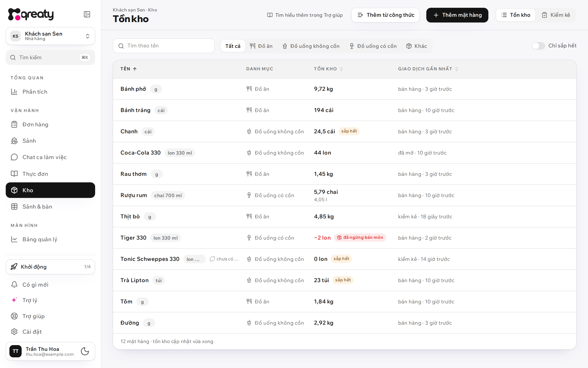Open the Tonic Schweppes 330 item
The image size is (588, 368).
pyautogui.click(x=345, y=259)
